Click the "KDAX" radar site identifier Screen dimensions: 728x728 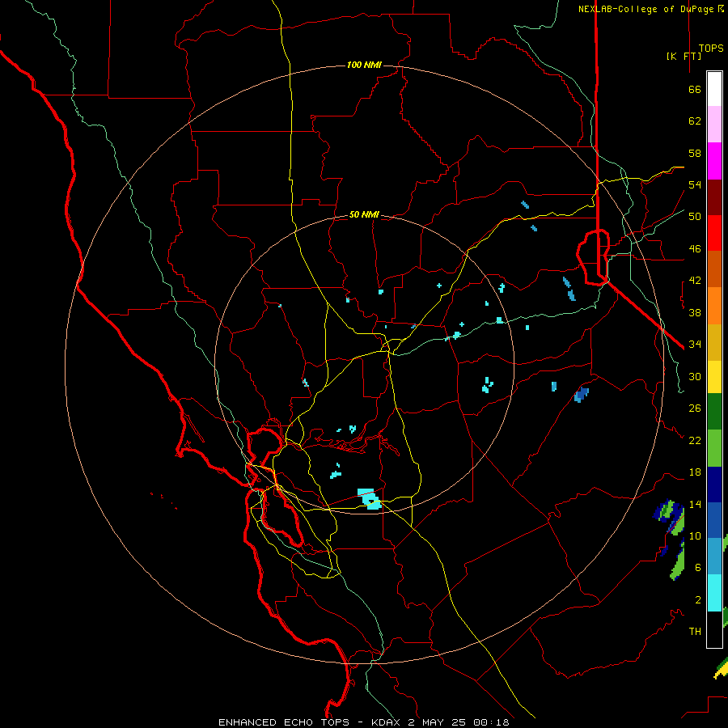click(x=387, y=722)
